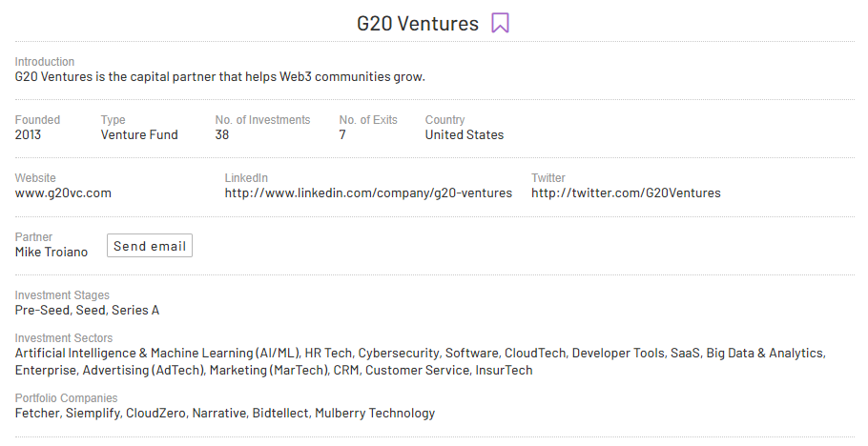The height and width of the screenshot is (446, 868).
Task: Click the Mulberry Technology portfolio company
Action: click(375, 413)
